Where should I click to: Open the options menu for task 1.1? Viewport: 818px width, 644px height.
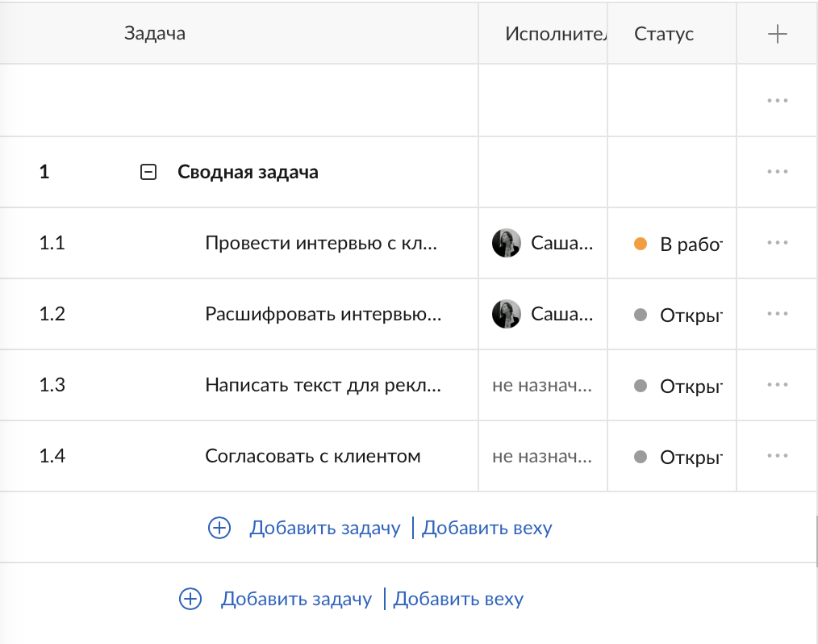[776, 242]
